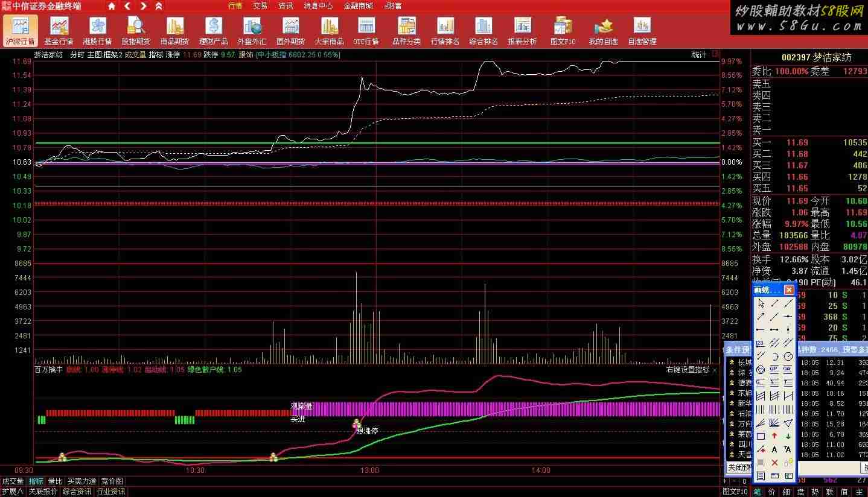Screen dimensions: 868x497
Task: Select the pointer tool in 画线 palette
Action: click(761, 303)
